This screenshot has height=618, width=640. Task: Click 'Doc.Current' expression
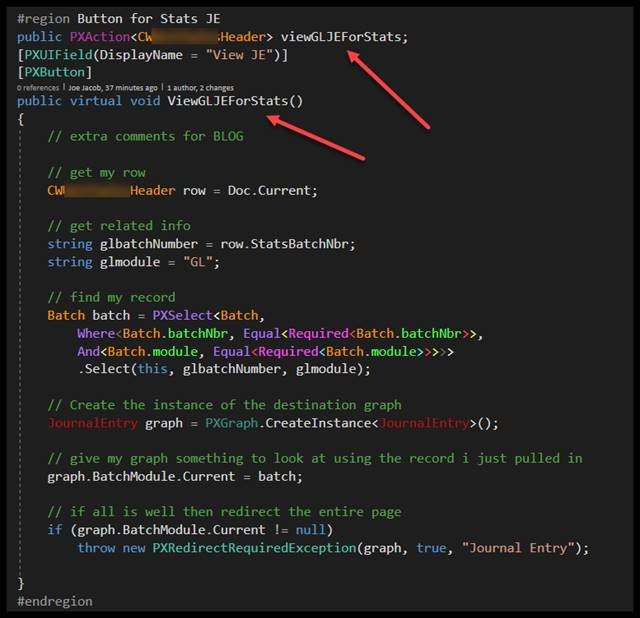(x=269, y=191)
